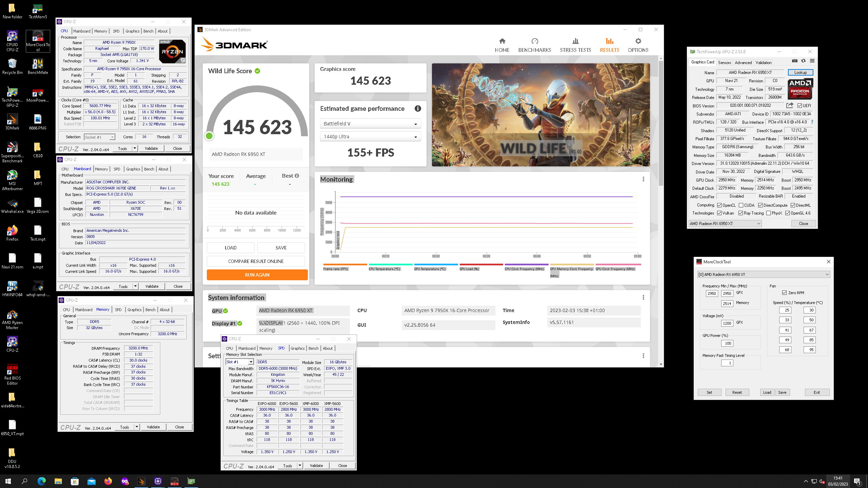Open Superposition Benchmark desktop icon

tap(13, 152)
